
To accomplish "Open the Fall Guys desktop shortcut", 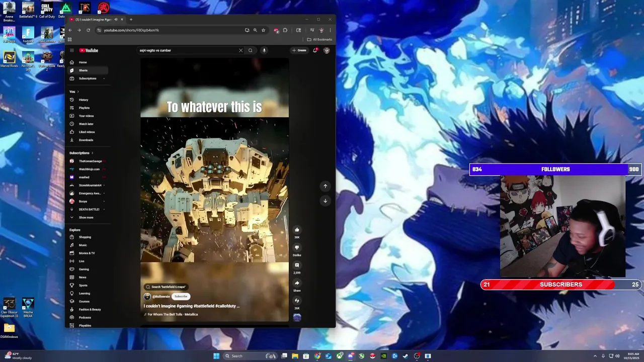I will tap(9, 35).
